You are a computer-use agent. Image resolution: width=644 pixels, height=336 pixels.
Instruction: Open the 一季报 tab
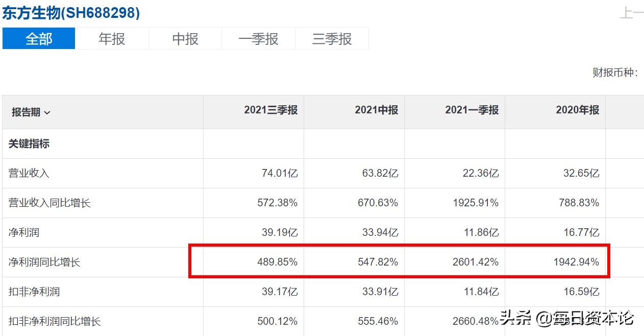258,39
